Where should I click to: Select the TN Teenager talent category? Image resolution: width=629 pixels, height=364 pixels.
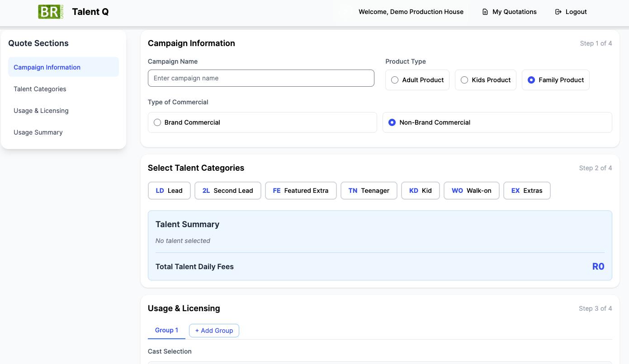coord(369,191)
